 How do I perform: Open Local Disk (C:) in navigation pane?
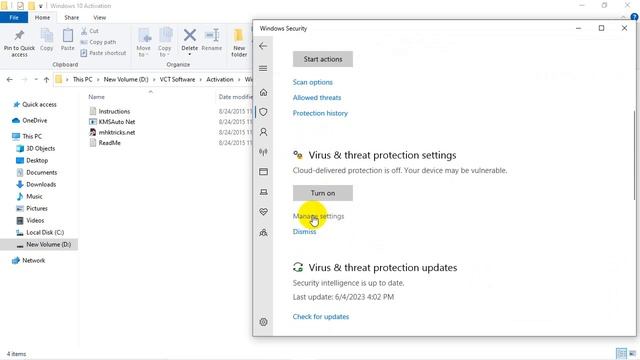pyautogui.click(x=45, y=232)
